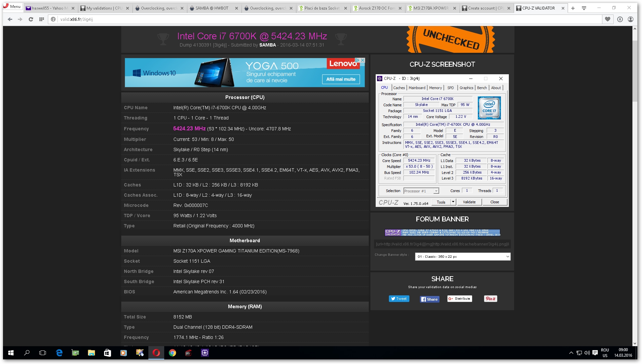Open the CPU-Z screenshot image
The height and width of the screenshot is (364, 642).
pos(442,141)
